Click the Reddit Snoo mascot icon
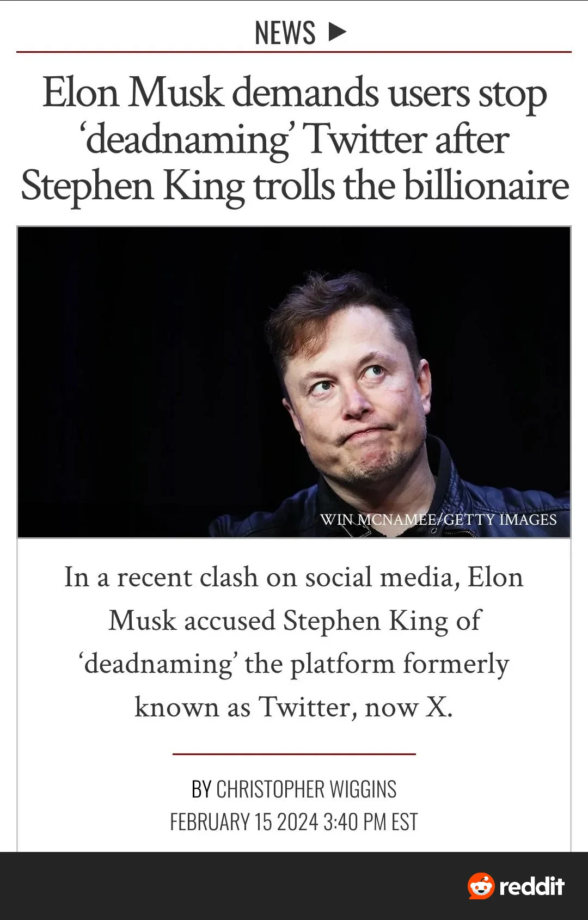The height and width of the screenshot is (920, 588). click(481, 886)
